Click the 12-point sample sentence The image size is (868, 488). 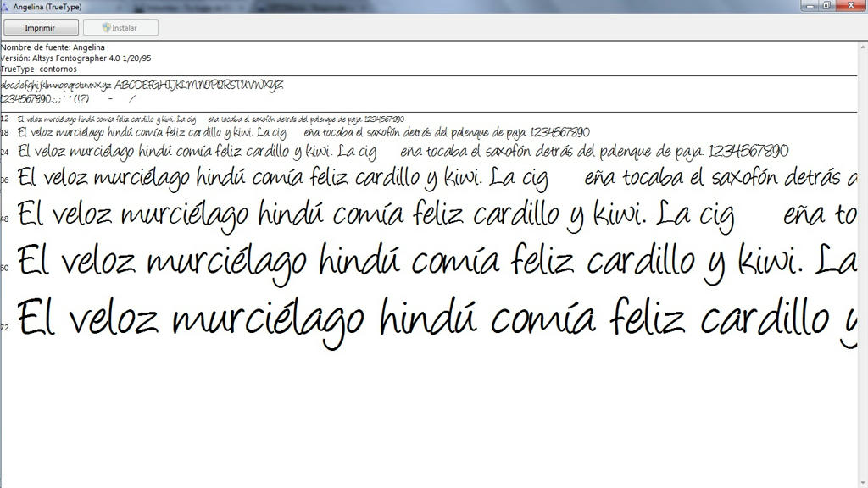pos(210,119)
